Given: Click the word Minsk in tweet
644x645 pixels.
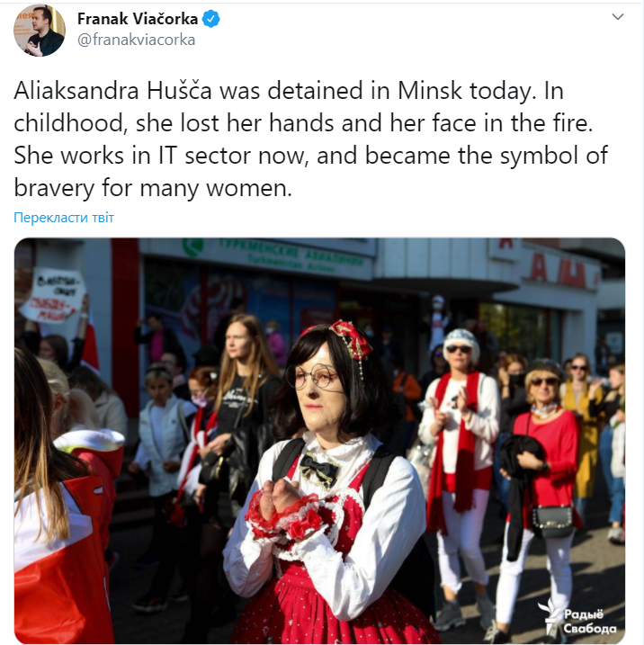Looking at the screenshot, I should click(x=430, y=91).
